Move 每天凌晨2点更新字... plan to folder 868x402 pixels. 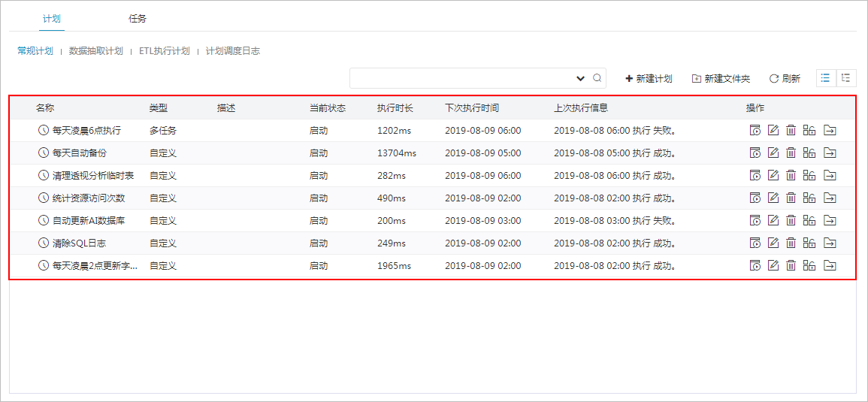(x=829, y=266)
